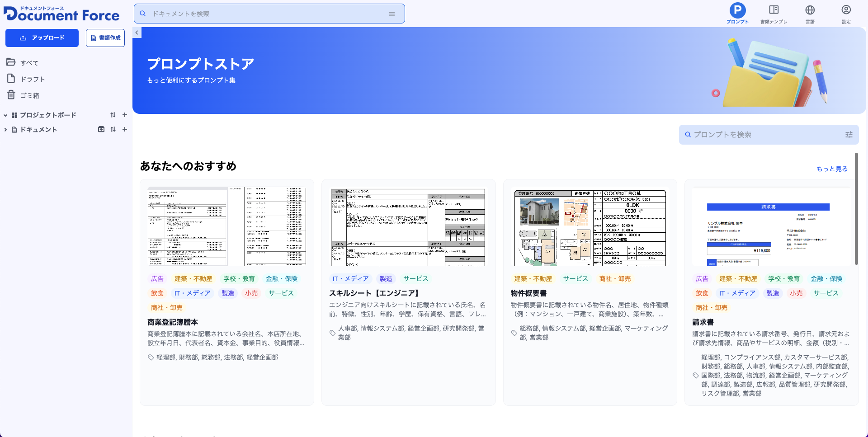Open the 言語 language globe icon
868x437 pixels.
point(810,10)
